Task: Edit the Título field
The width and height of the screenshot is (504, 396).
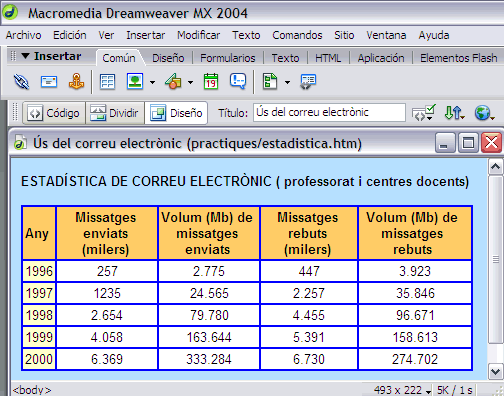Action: click(x=329, y=112)
